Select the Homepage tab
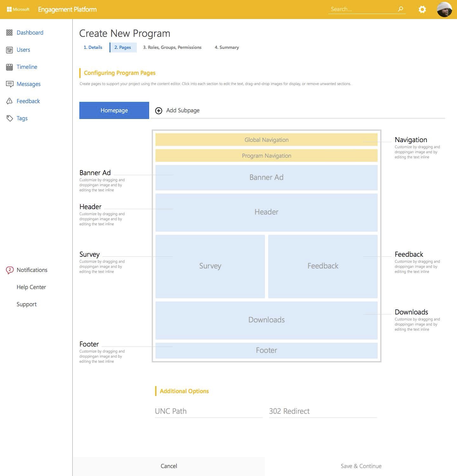Image resolution: width=457 pixels, height=476 pixels. click(114, 110)
